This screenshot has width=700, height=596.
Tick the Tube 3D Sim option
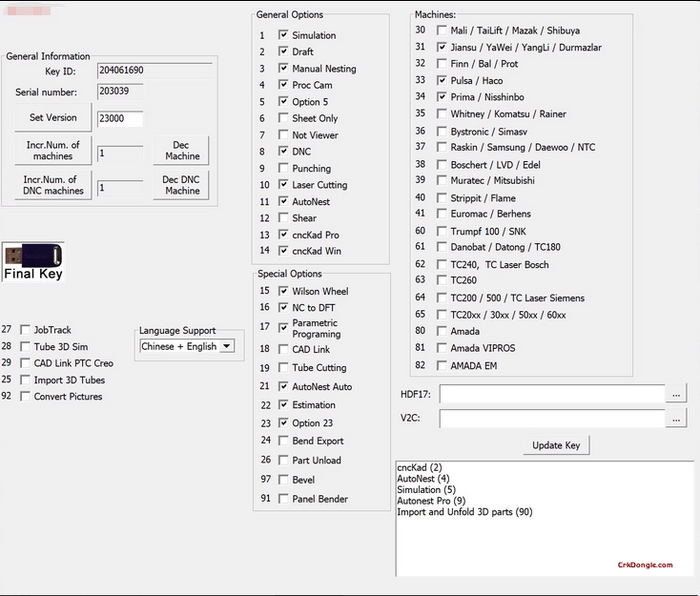[25, 347]
